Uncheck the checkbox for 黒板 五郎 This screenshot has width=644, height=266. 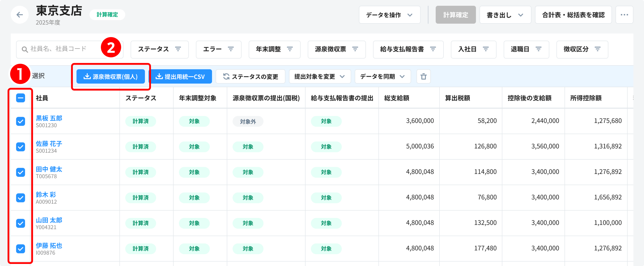click(x=21, y=121)
